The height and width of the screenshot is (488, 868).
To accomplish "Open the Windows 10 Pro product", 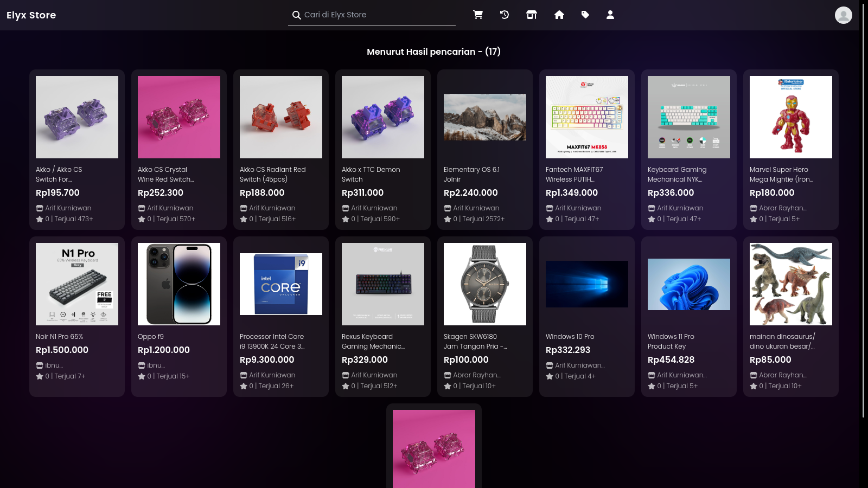I will (586, 284).
